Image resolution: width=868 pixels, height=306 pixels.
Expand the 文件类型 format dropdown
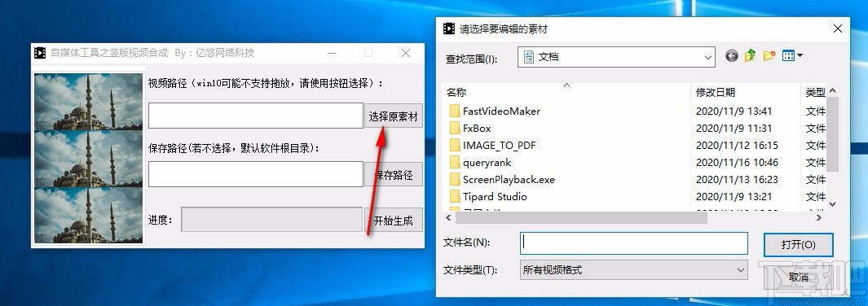click(741, 270)
